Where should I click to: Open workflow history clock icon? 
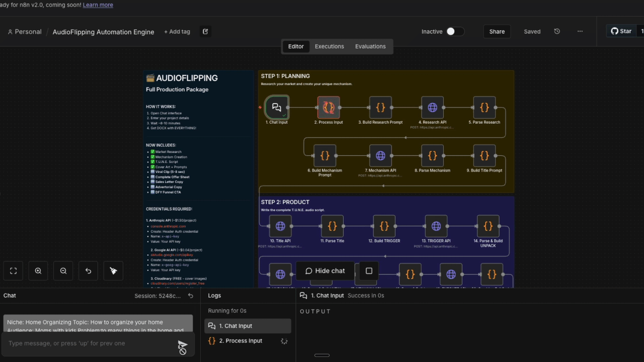pos(557,31)
